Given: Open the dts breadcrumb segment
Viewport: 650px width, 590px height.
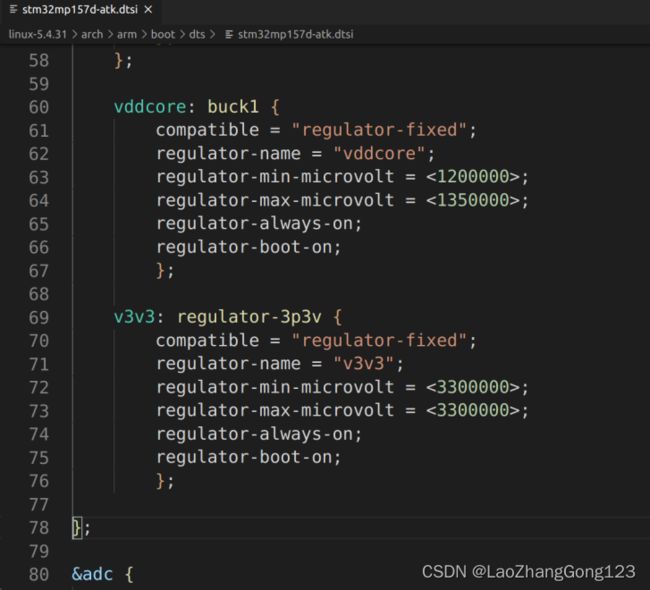Looking at the screenshot, I should [x=197, y=34].
